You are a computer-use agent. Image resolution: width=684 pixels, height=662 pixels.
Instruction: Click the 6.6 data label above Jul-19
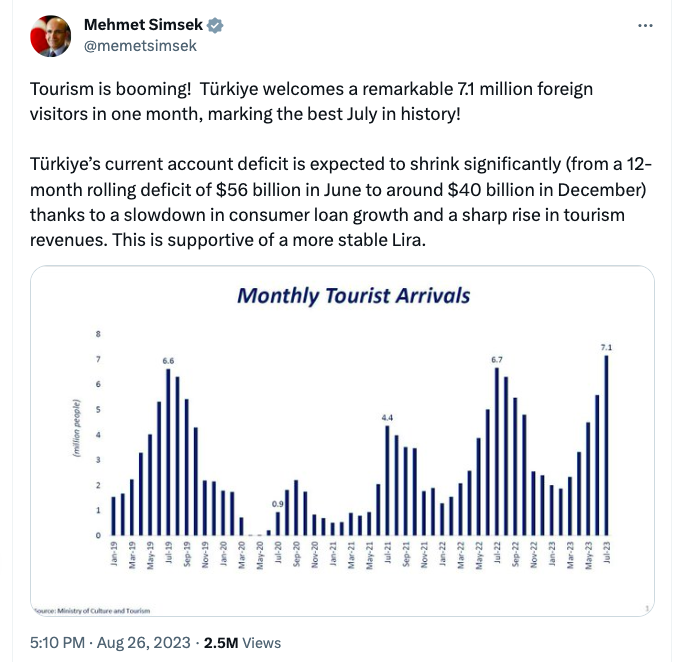coord(168,359)
